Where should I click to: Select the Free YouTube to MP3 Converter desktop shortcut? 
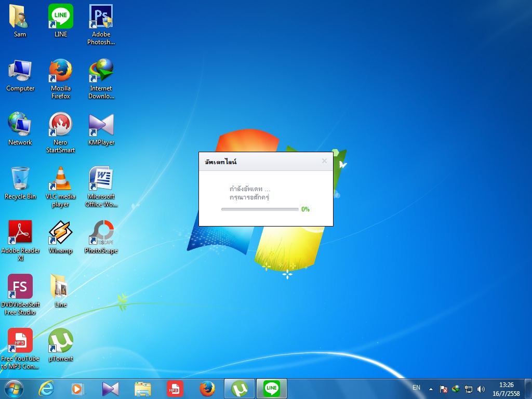[x=20, y=349]
